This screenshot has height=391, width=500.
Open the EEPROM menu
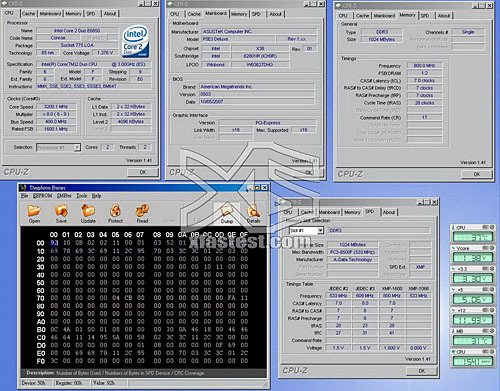point(42,196)
